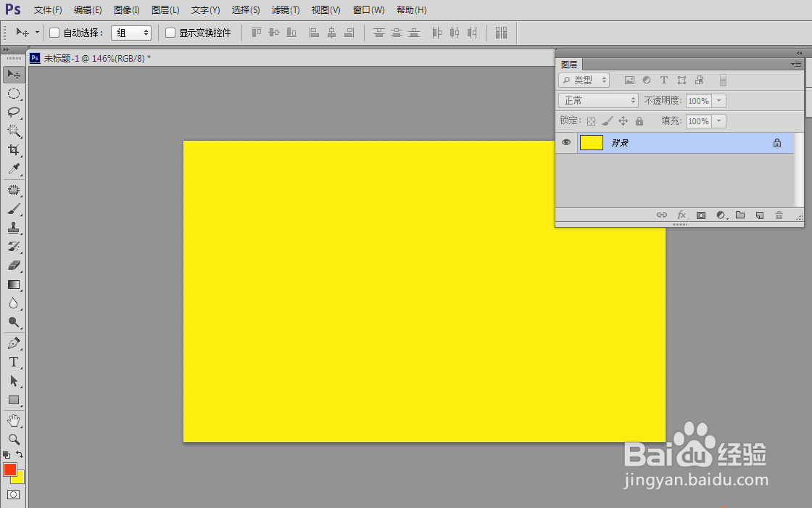Open the 不透明度 slider dropdown arrow
The image size is (812, 508).
point(718,101)
